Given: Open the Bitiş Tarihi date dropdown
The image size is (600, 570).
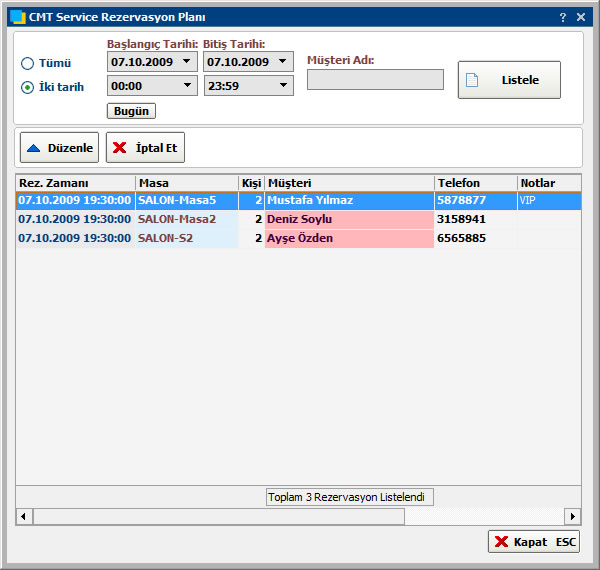Looking at the screenshot, I should 282,62.
